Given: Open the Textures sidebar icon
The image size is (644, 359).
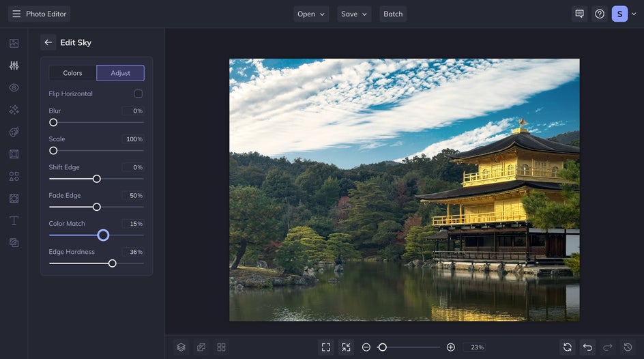Looking at the screenshot, I should coord(14,243).
